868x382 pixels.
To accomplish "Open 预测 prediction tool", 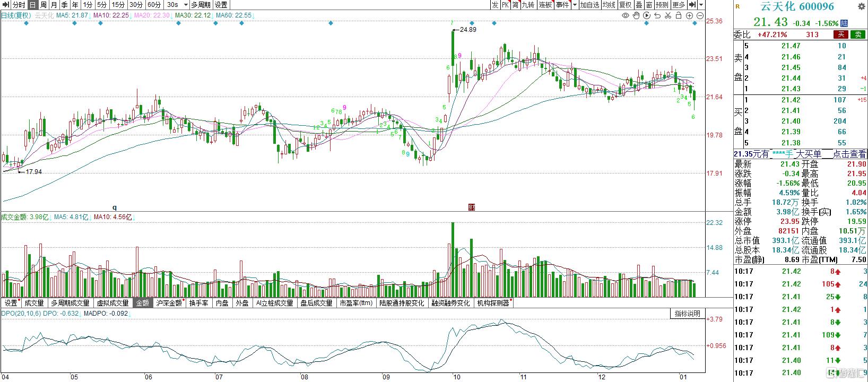I will point(662,5).
